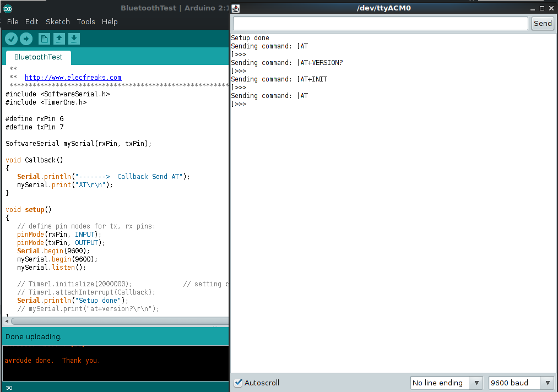Image resolution: width=558 pixels, height=392 pixels.
Task: Click the '// Timer1.attachInterrupt(Callback);' comment line
Action: click(x=86, y=292)
